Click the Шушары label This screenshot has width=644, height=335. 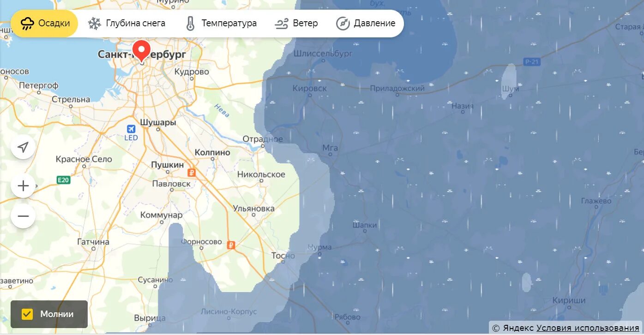157,123
